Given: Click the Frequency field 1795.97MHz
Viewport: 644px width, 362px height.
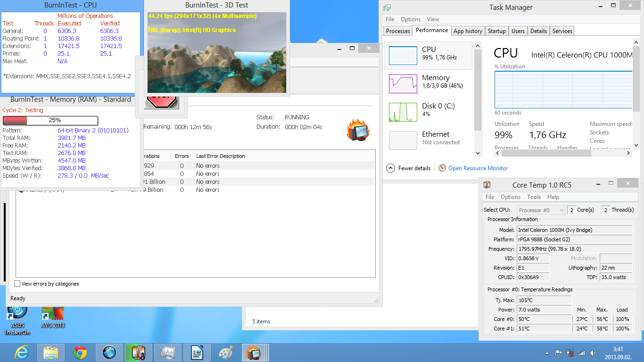Looking at the screenshot, I should [x=574, y=249].
